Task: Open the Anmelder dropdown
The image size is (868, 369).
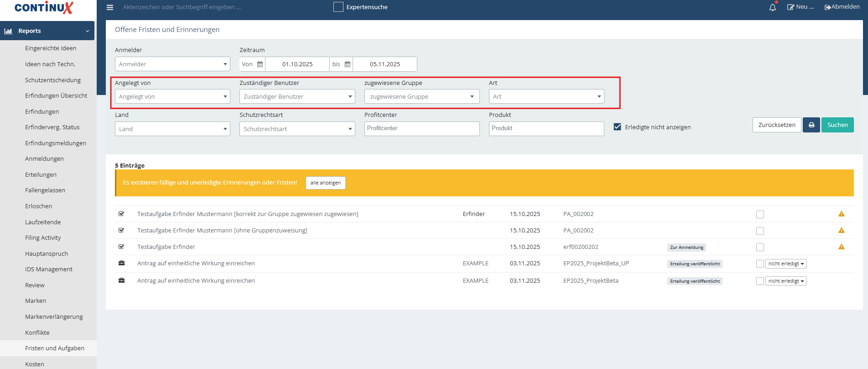Action: pyautogui.click(x=172, y=64)
